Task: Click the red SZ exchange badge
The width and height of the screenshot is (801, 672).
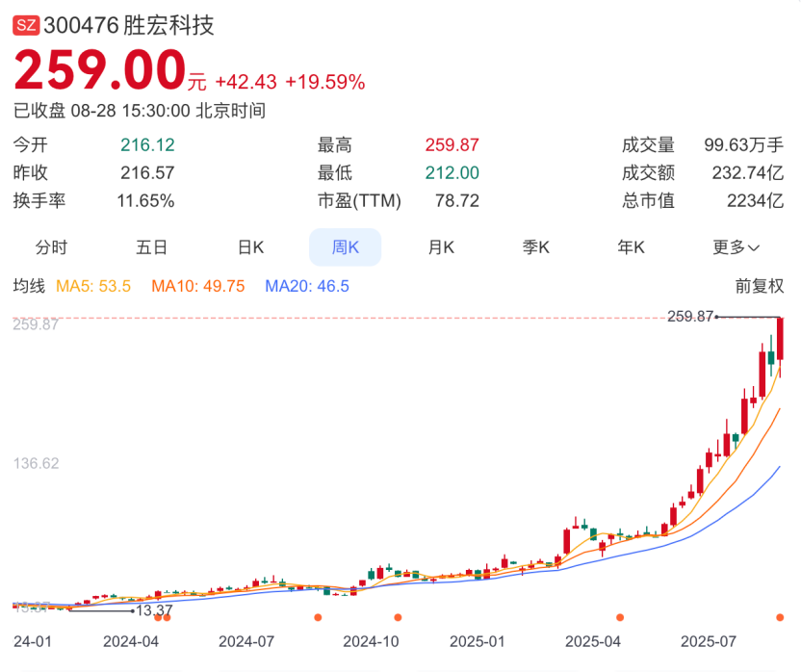Action: coord(26,26)
